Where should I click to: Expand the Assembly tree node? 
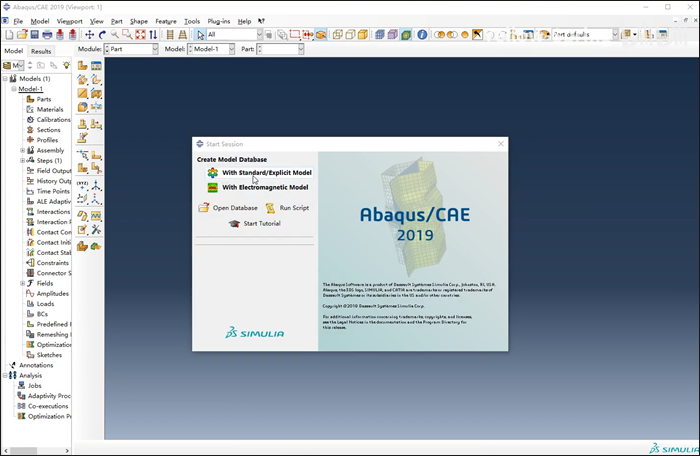(x=22, y=151)
